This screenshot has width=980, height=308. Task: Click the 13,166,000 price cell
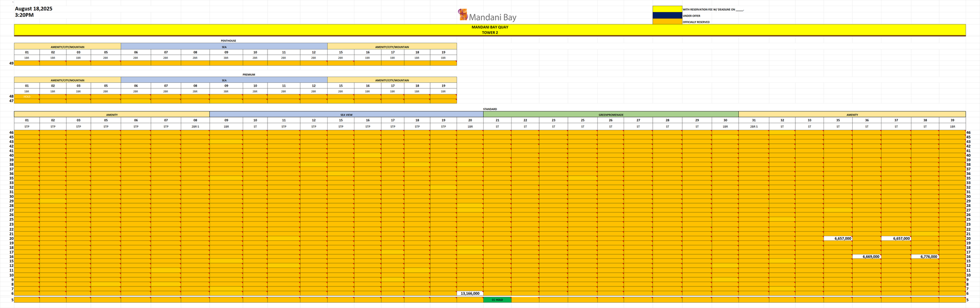(469, 293)
